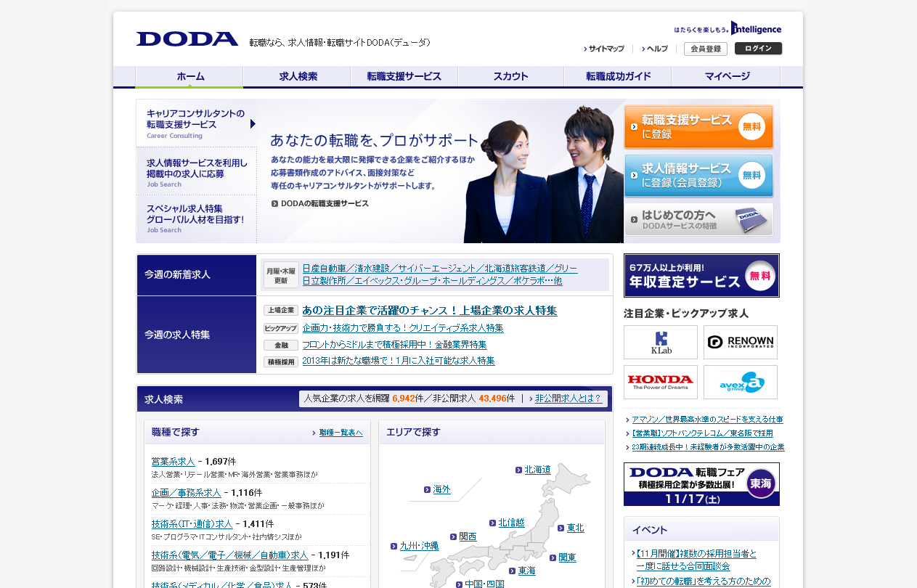
Task: Click the 会員登録 button
Action: (x=706, y=49)
